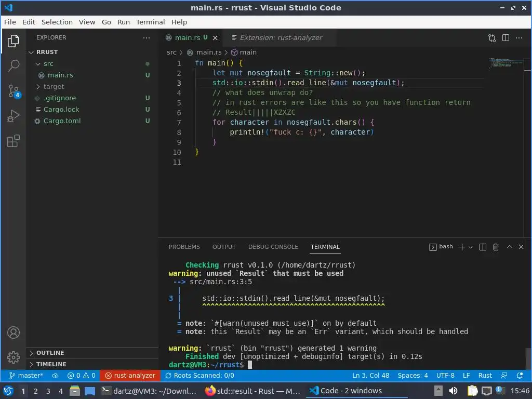
Task: Click the Synchronize Changes cloud icon
Action: tap(55, 376)
